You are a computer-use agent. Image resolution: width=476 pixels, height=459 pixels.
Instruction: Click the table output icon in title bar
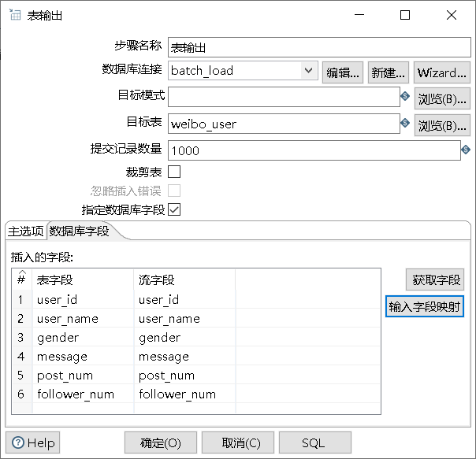[15, 14]
